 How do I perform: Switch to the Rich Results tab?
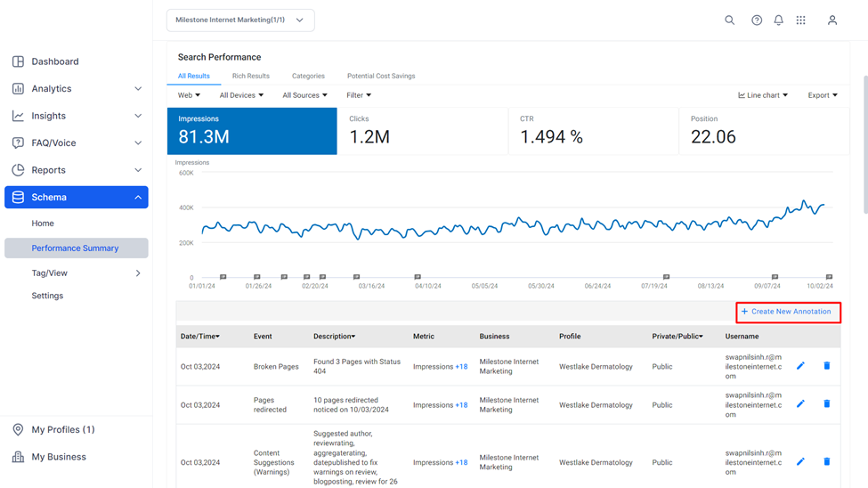tap(251, 76)
